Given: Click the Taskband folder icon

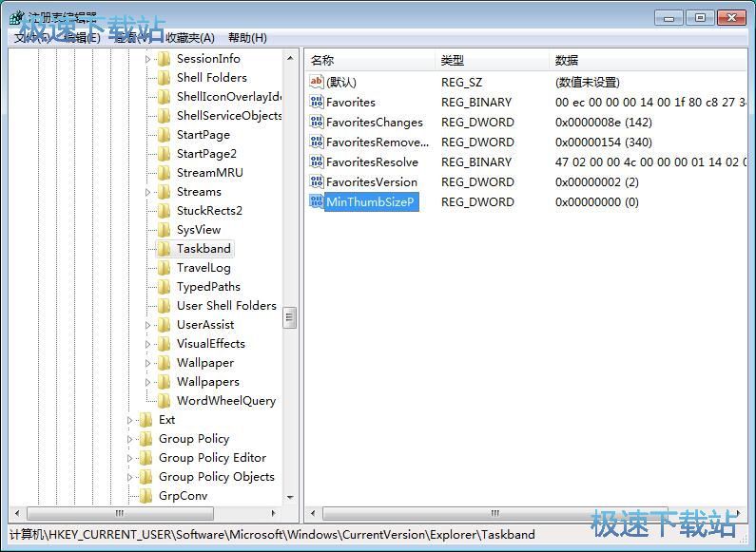Looking at the screenshot, I should click(165, 249).
